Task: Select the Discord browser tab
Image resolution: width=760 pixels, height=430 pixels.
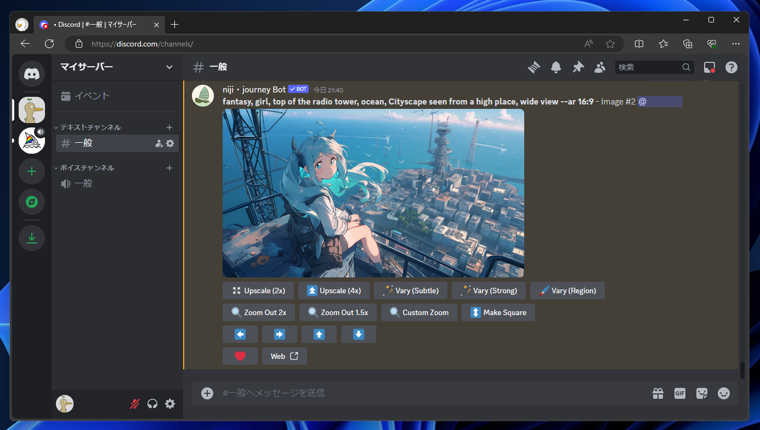Action: click(x=99, y=25)
